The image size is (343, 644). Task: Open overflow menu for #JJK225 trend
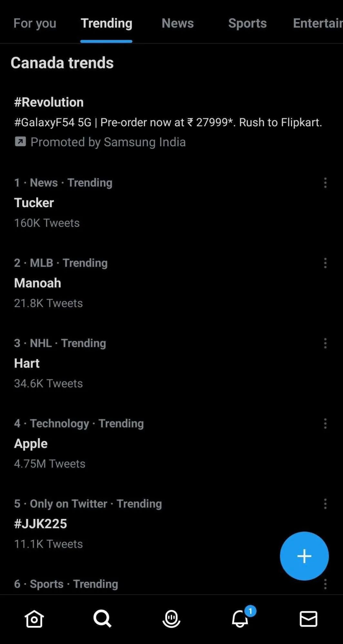[325, 505]
